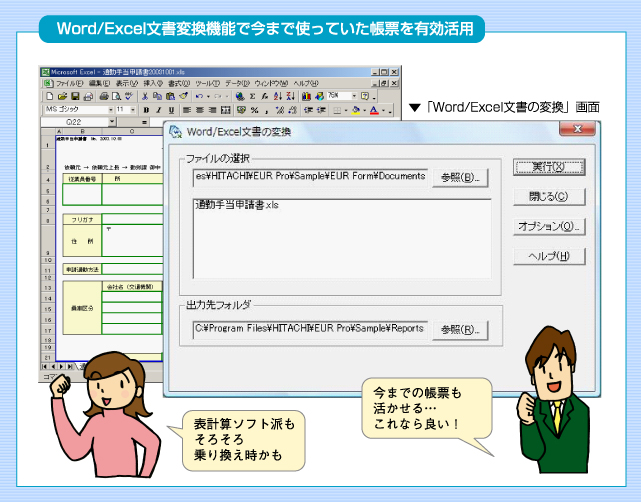Image resolution: width=641 pixels, height=502 pixels.
Task: Click the Cut scissors icon in Excel
Action: pyautogui.click(x=145, y=96)
